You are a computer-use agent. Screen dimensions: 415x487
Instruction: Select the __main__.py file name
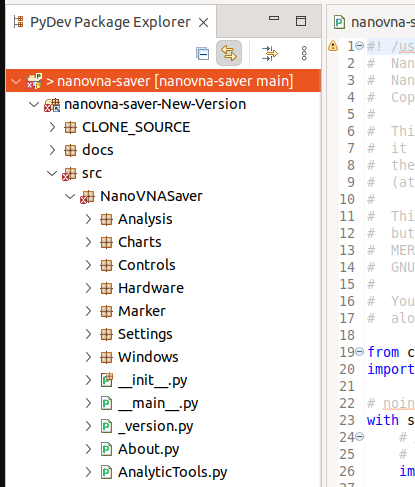click(158, 404)
